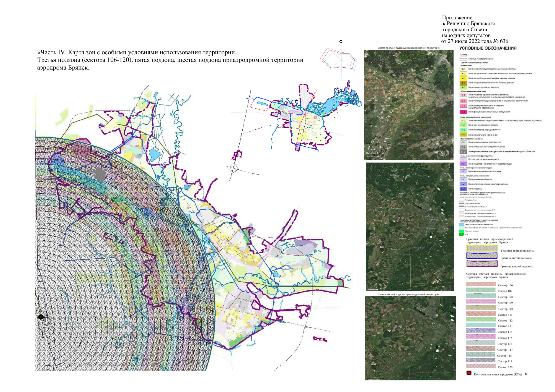The width and height of the screenshot is (555, 392).
Task: Click the Ж-1 individual housing zone swatch
Action: [x=463, y=69]
